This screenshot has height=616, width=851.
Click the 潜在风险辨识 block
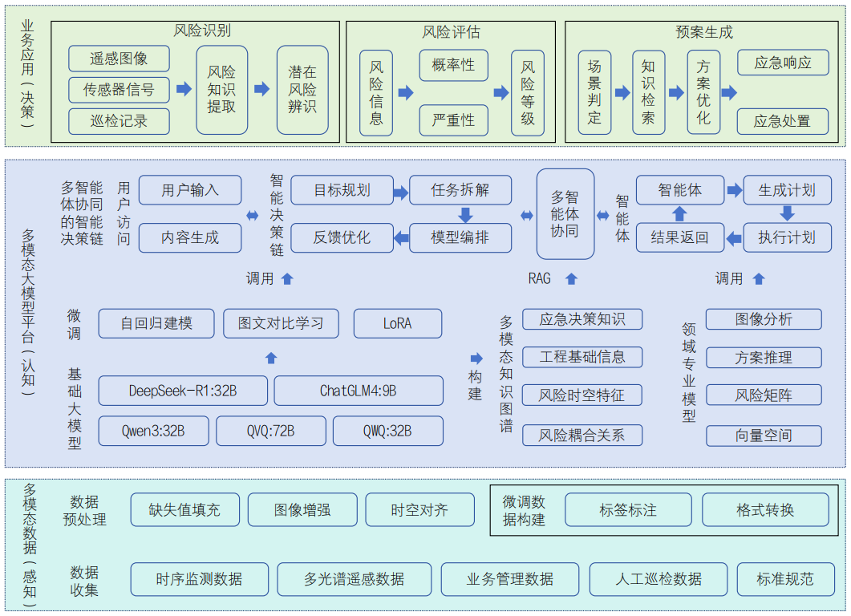click(302, 90)
